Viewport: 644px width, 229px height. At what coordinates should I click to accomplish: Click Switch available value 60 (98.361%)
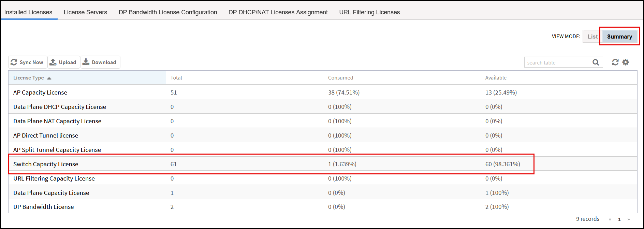[x=502, y=164]
